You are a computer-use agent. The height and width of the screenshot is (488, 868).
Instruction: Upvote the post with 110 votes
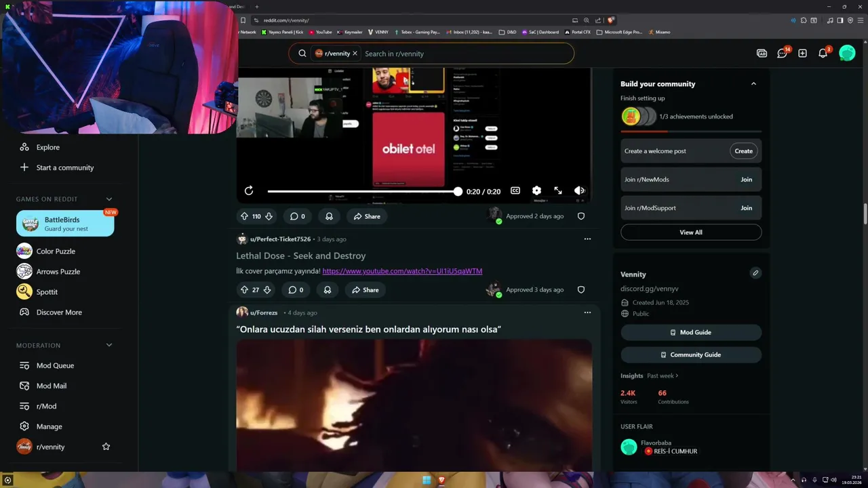pyautogui.click(x=244, y=216)
